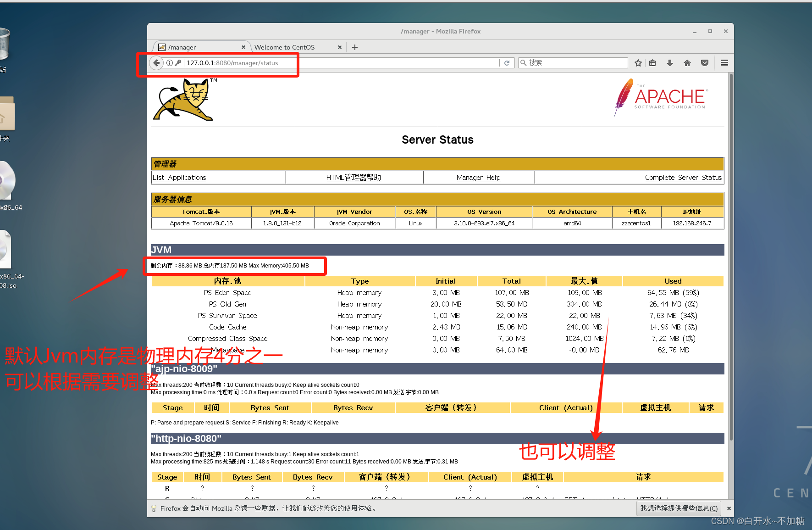Viewport: 812px width, 530px height.
Task: Go back using the Firefox back arrow
Action: (x=157, y=63)
